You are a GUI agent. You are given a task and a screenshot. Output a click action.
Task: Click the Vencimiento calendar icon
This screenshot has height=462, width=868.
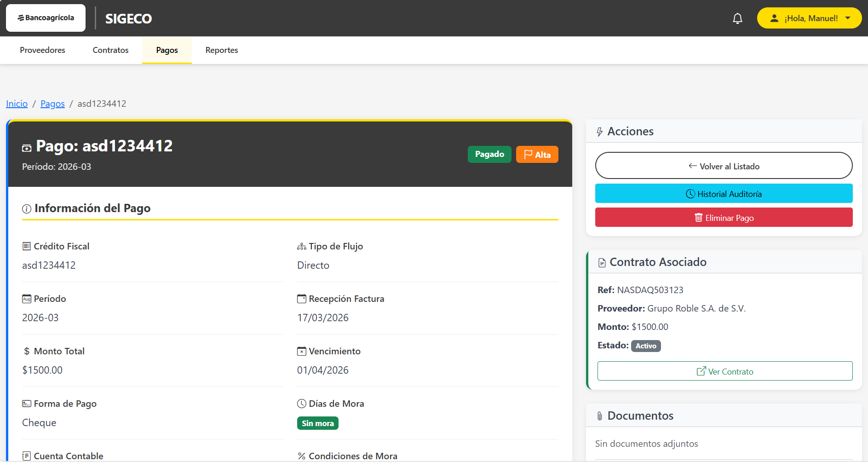point(302,351)
